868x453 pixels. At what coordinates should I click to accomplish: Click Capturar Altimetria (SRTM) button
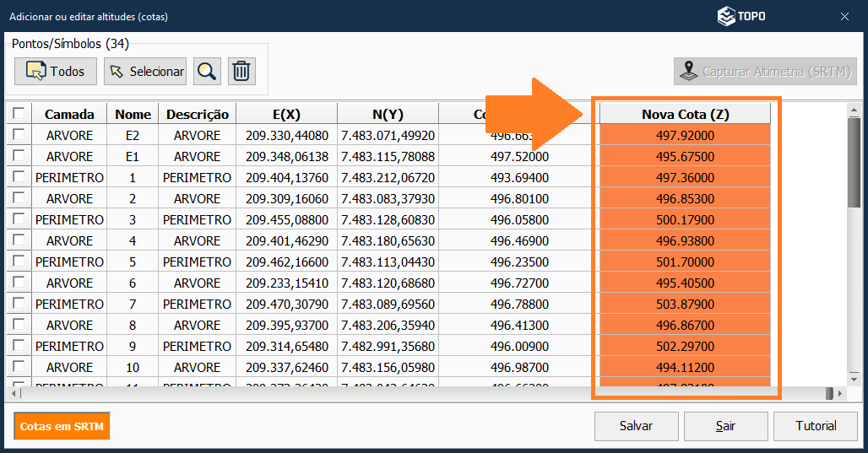coord(765,72)
